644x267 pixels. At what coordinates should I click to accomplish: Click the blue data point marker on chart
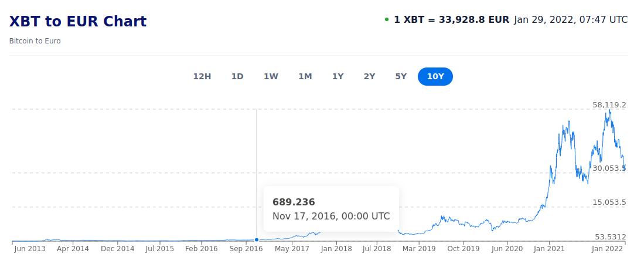point(257,240)
